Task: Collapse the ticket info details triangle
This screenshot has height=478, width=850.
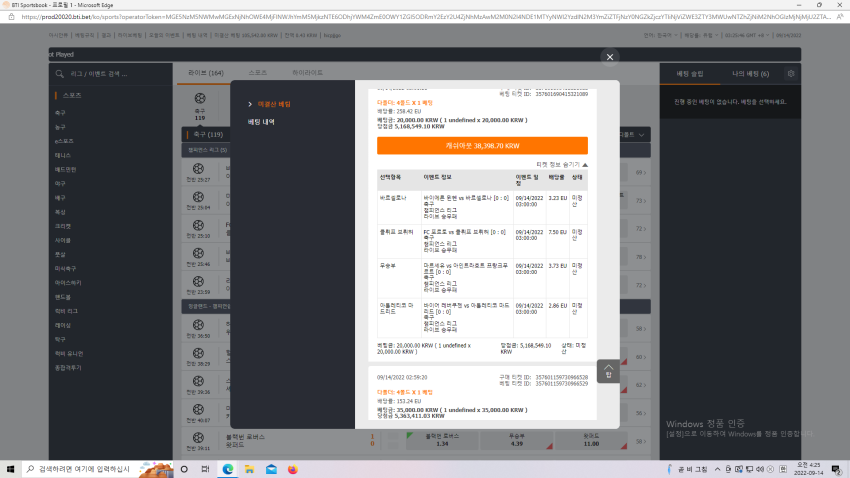Action: point(585,165)
